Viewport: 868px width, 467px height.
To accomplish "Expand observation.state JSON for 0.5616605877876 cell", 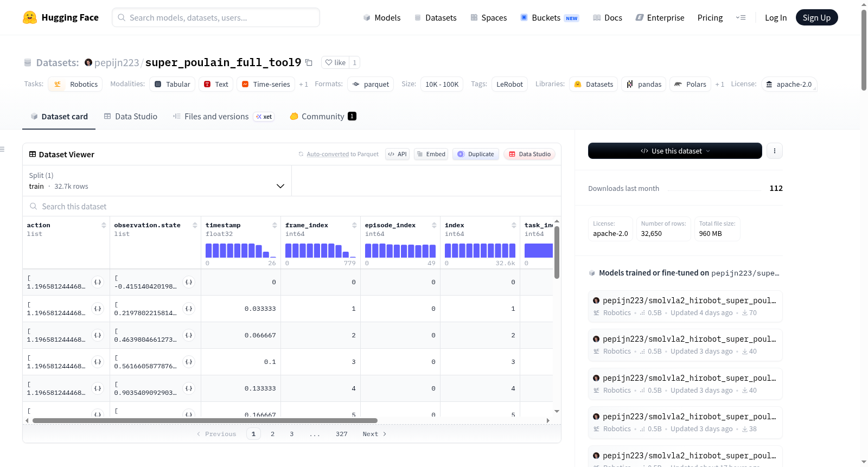I will coord(189,362).
